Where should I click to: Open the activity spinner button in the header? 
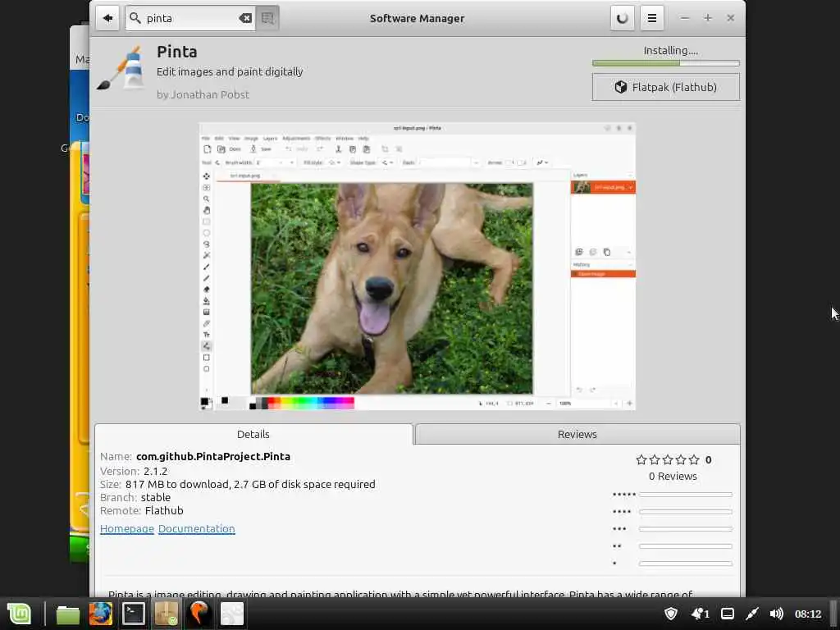click(622, 18)
